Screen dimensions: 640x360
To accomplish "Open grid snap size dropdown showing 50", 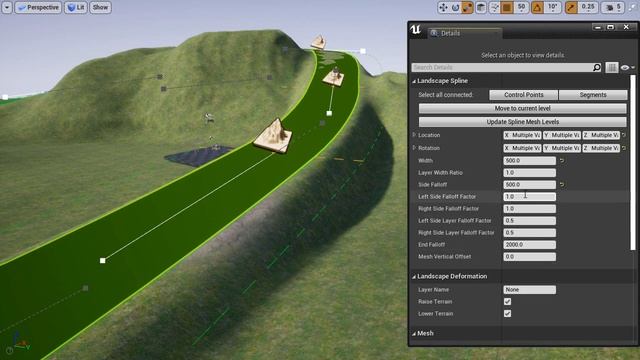I will click(x=521, y=7).
